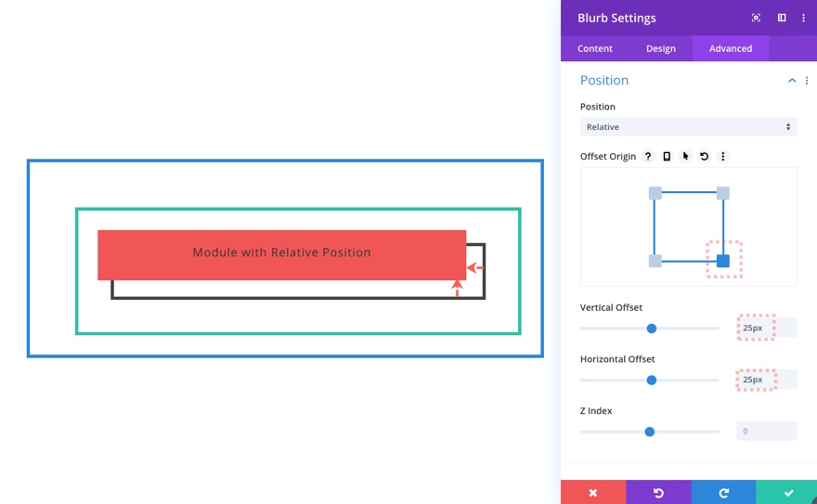Click the Z Index value input field
817x504 pixels.
(766, 432)
